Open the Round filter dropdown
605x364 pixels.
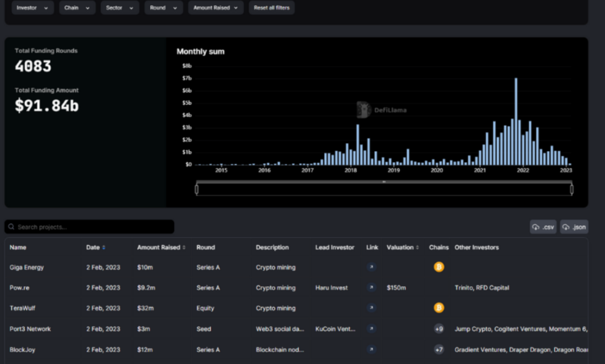(164, 8)
